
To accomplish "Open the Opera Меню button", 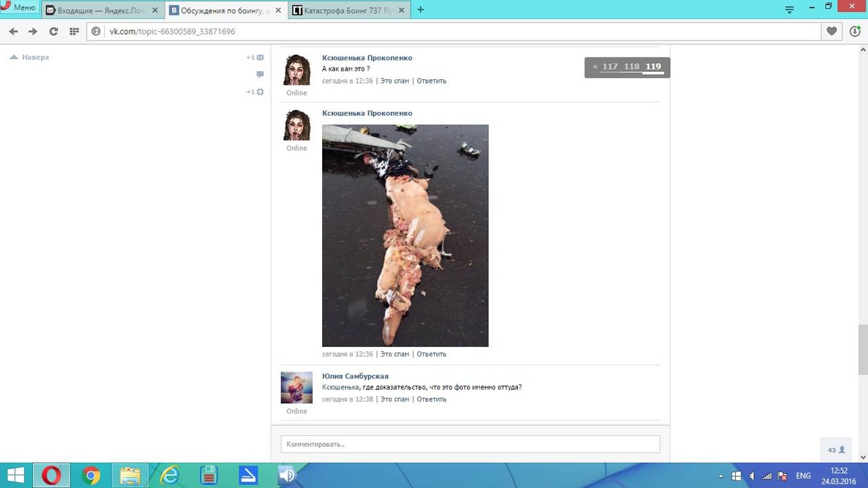I will (19, 7).
